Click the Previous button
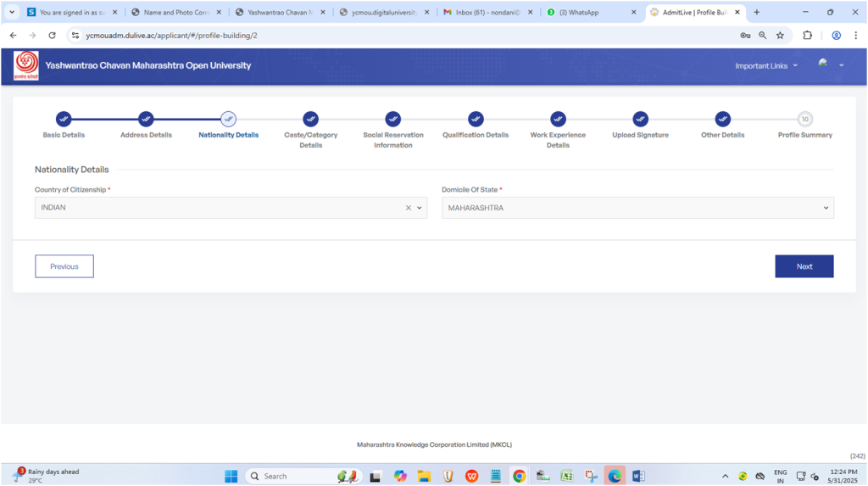The height and width of the screenshot is (486, 868). (x=64, y=266)
